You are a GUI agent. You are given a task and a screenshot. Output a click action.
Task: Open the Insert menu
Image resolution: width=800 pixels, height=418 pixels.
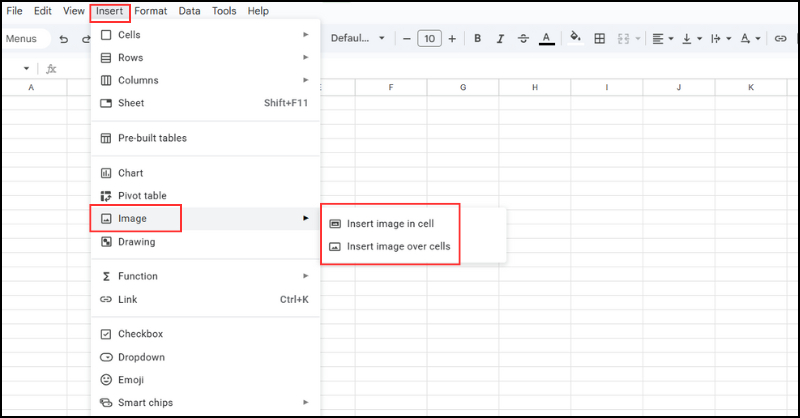[x=110, y=11]
